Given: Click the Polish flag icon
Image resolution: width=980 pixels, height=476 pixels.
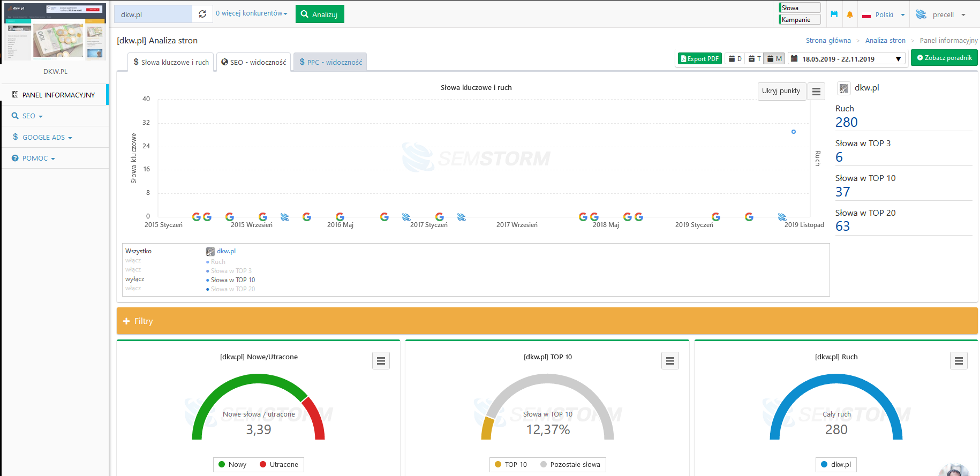Looking at the screenshot, I should (866, 15).
